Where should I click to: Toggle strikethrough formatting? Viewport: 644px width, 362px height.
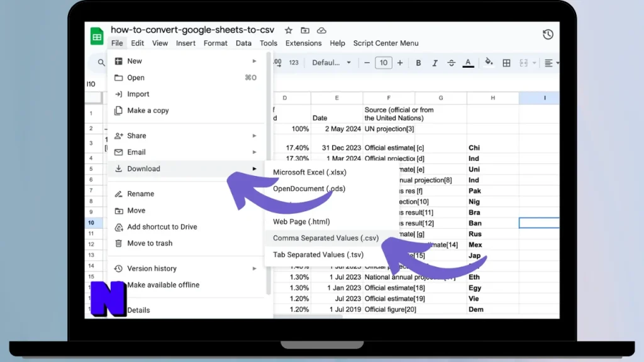point(451,63)
